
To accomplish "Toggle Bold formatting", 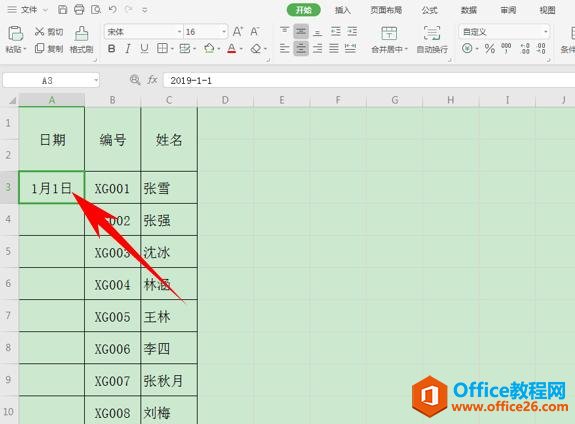I will click(111, 48).
